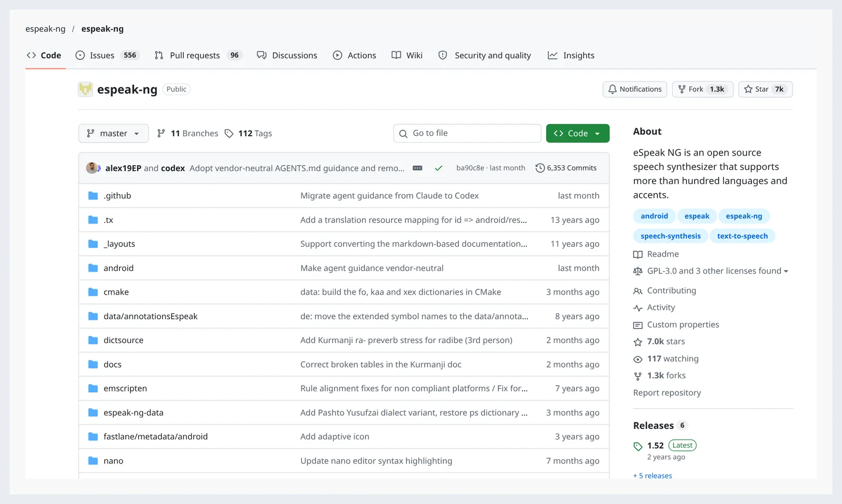
Task: Open the Pull requests tab
Action: [x=198, y=55]
